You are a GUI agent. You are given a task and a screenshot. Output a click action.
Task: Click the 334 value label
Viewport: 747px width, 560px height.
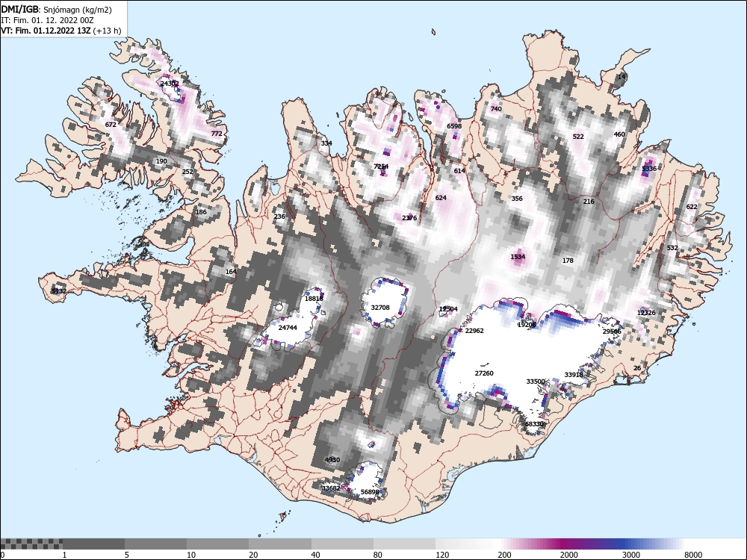[x=326, y=143]
